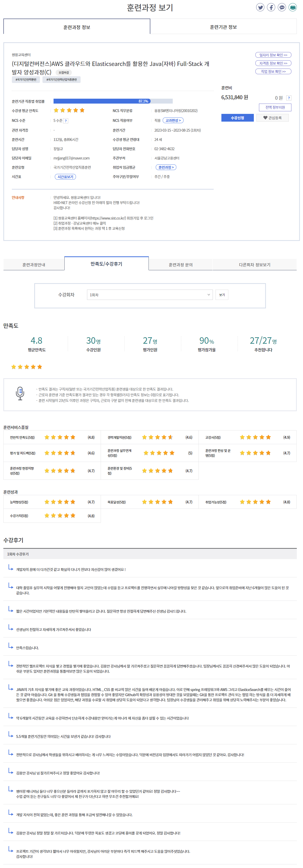Screen dimensions: 303x868
Task: Expand 교과편성 details
Action: (x=173, y=121)
